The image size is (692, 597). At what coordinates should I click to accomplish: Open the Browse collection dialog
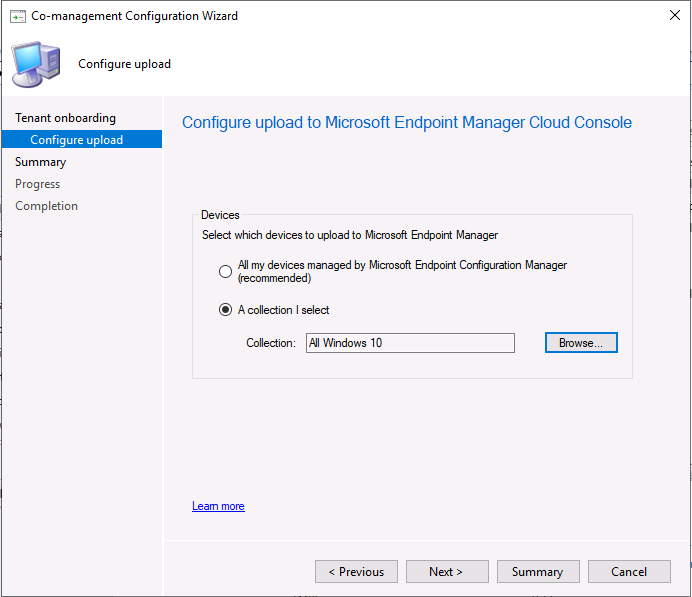click(581, 343)
